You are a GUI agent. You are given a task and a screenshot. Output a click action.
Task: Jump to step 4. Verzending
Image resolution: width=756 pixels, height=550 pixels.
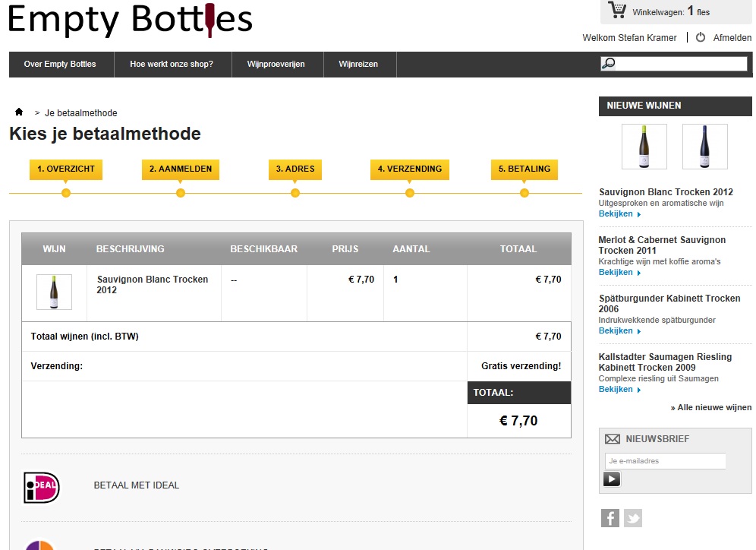(410, 169)
